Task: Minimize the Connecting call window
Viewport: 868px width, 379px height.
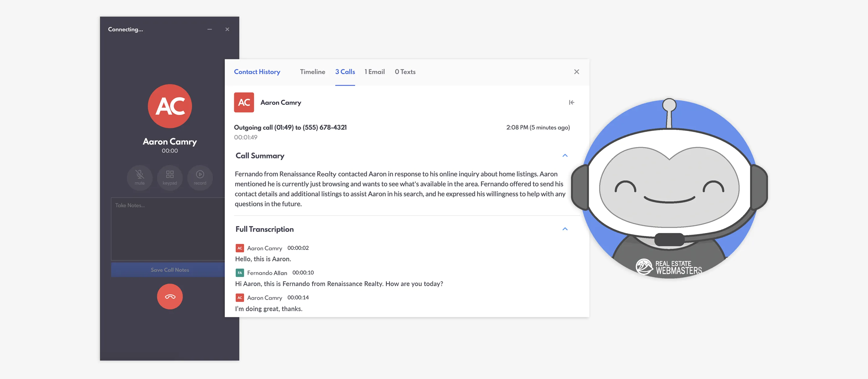Action: 210,29
